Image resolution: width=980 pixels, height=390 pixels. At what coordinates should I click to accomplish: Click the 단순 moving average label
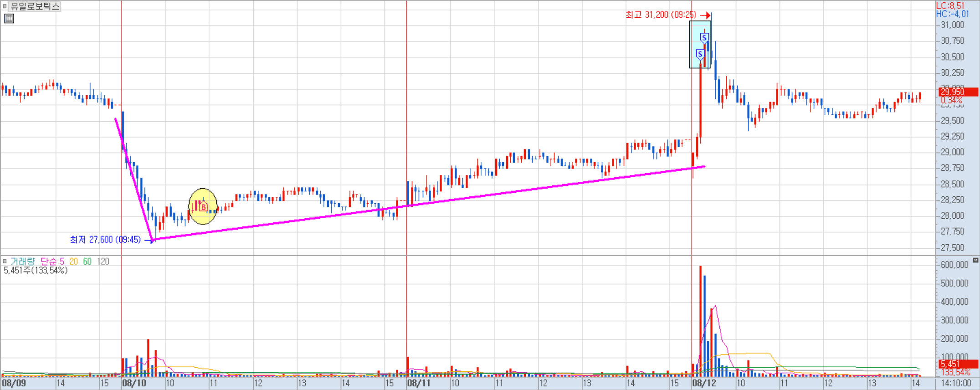49,262
